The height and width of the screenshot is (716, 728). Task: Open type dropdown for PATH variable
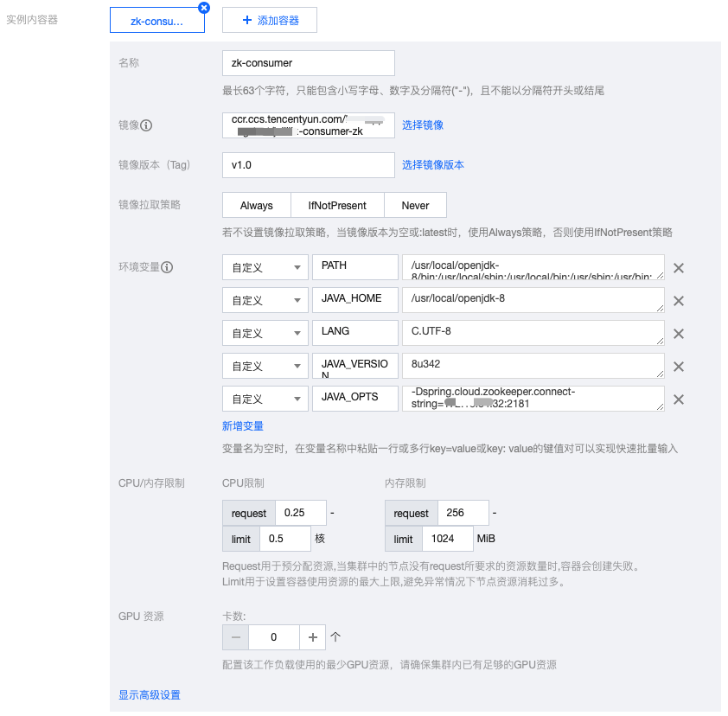(x=265, y=268)
